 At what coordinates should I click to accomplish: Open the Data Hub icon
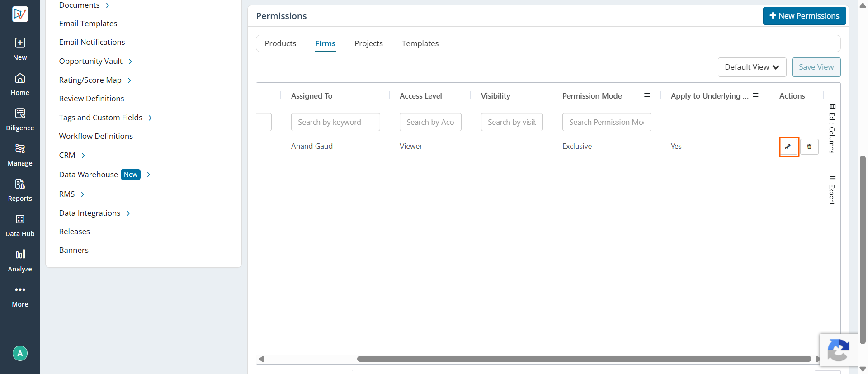click(20, 219)
